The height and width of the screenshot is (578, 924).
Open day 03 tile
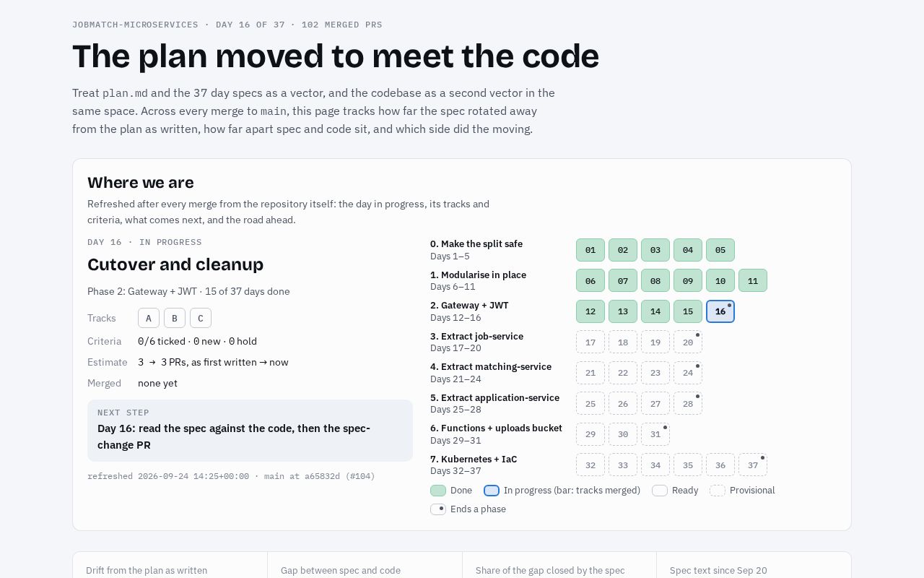(x=655, y=250)
